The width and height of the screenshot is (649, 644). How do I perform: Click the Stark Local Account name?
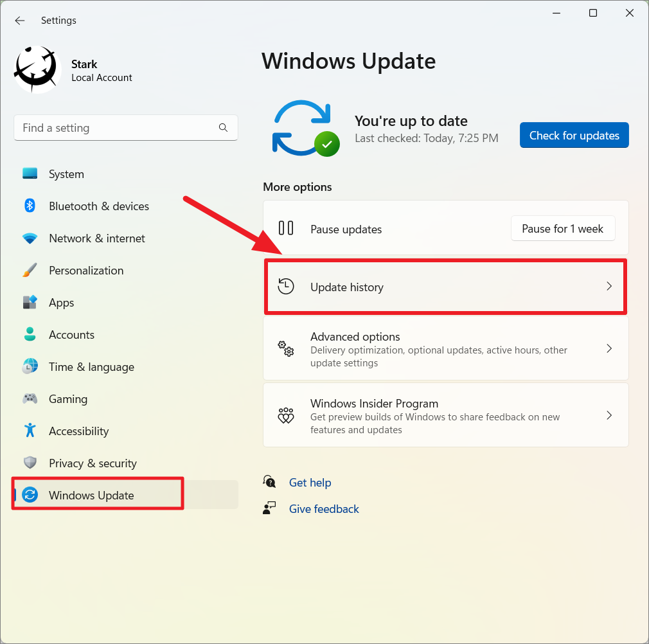(x=102, y=70)
